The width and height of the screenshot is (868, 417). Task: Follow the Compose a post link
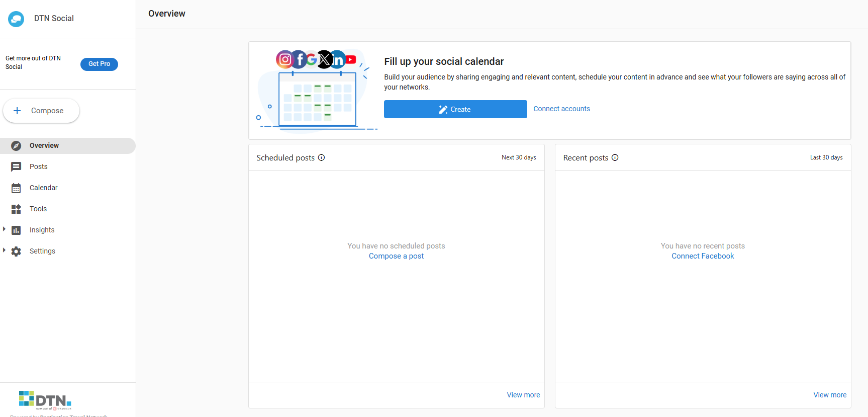pyautogui.click(x=396, y=256)
